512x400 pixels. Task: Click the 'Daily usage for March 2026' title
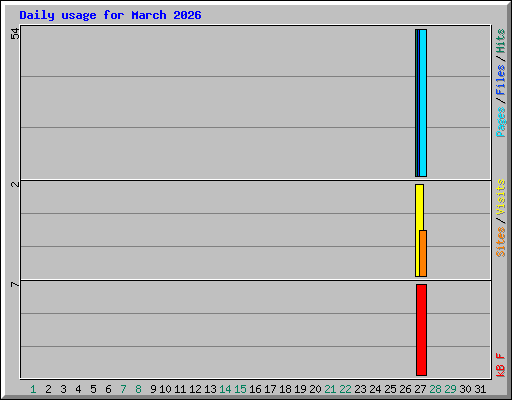tap(110, 15)
